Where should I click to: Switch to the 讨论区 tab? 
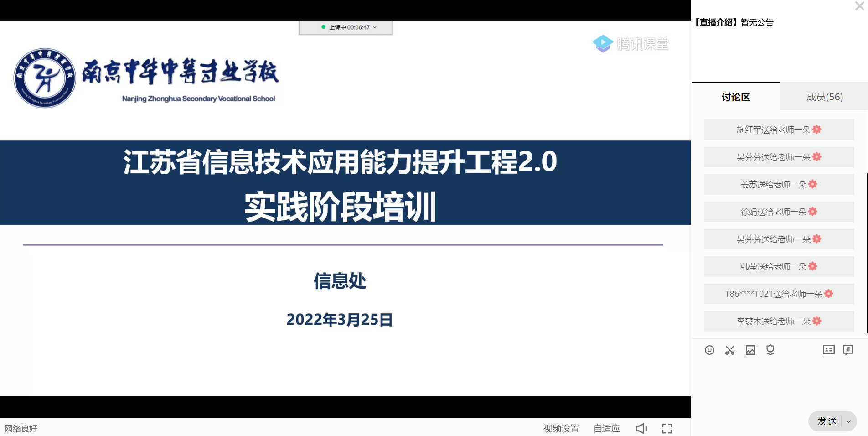(736, 97)
